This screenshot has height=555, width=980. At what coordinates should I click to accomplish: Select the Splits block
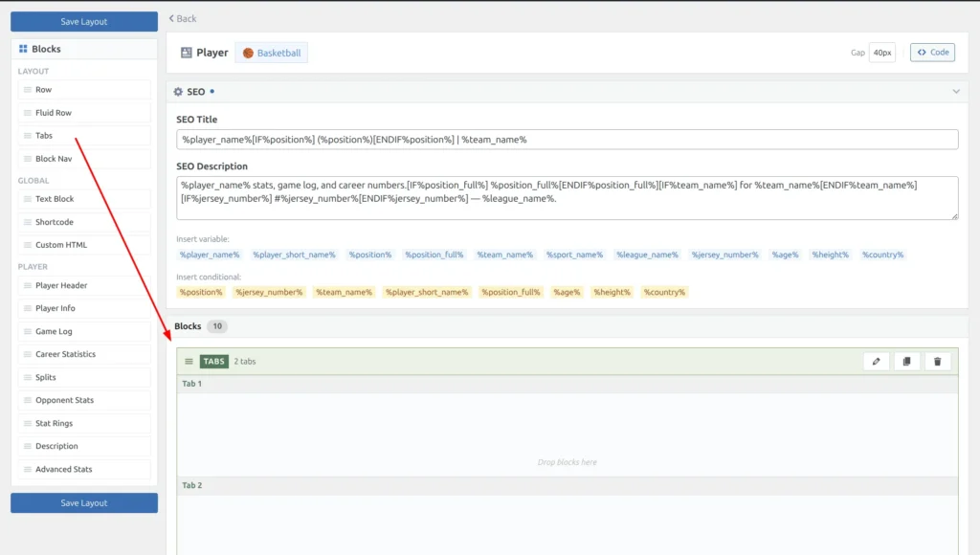tap(84, 377)
